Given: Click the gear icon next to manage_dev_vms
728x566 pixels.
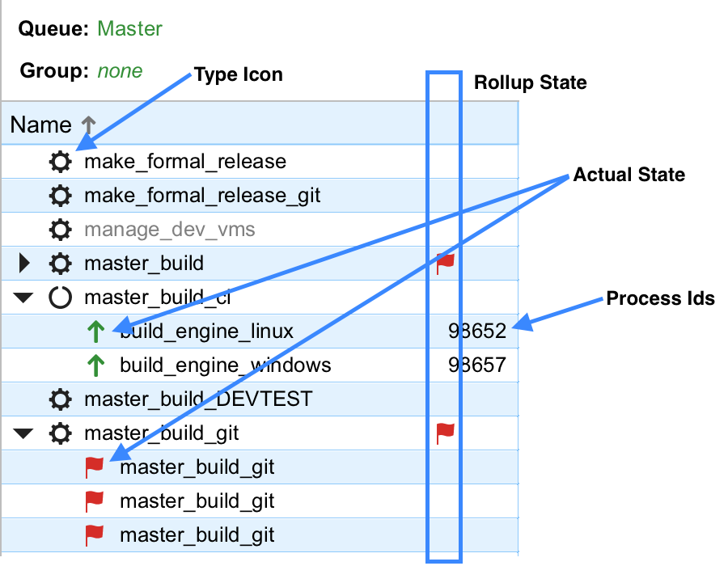Looking at the screenshot, I should coord(60,230).
